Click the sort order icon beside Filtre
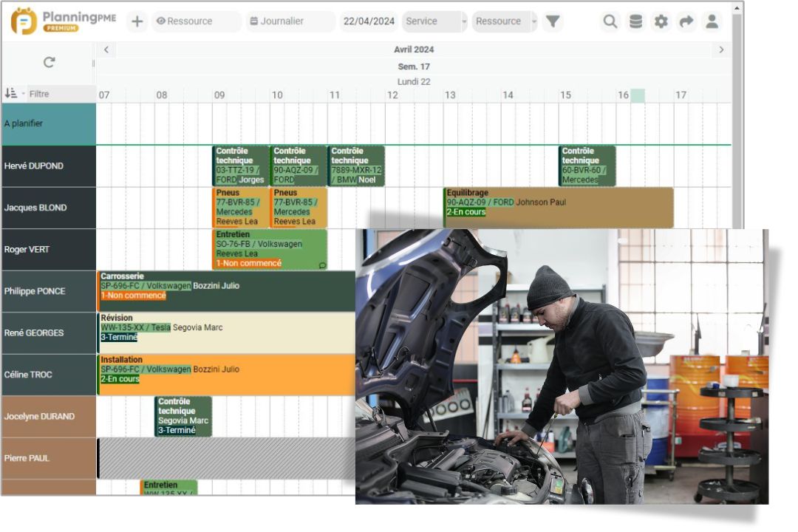Screen dimensions: 798x532 click(10, 93)
